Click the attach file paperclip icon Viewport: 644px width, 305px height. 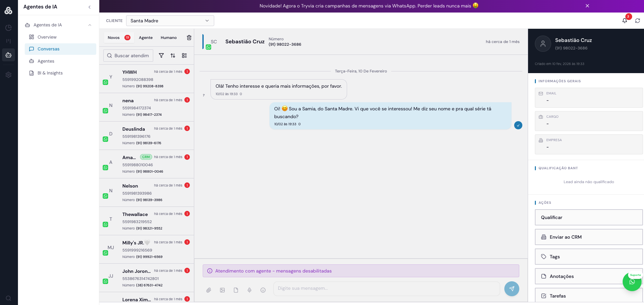coord(209,290)
